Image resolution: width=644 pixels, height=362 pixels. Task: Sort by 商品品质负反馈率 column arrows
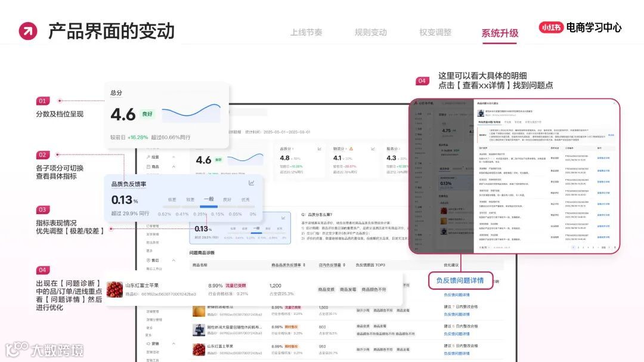[x=304, y=265]
